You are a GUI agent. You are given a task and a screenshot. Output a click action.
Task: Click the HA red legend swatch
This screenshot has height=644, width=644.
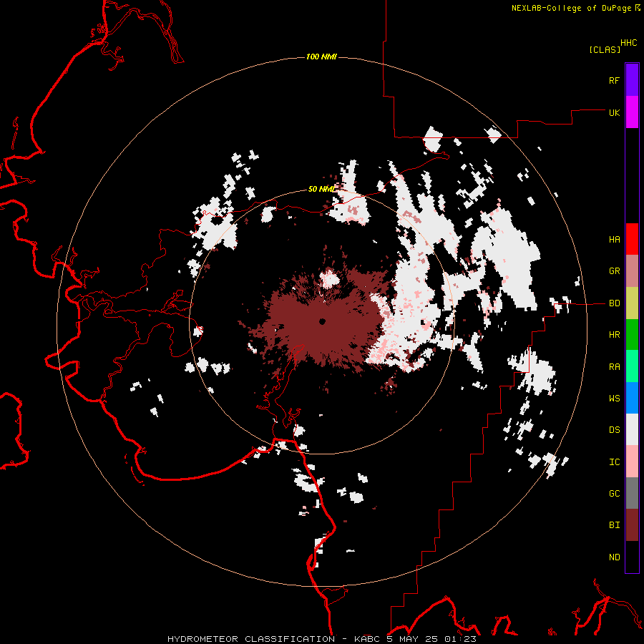(x=632, y=239)
